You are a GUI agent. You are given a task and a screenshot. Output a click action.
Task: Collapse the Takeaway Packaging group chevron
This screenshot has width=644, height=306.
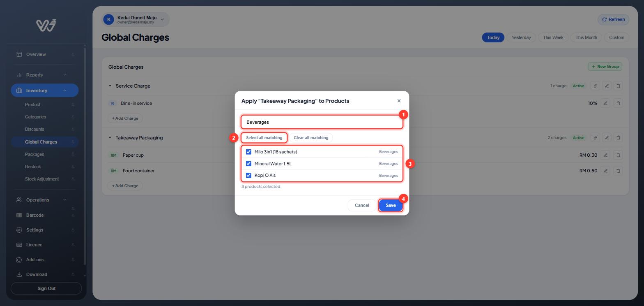point(110,138)
